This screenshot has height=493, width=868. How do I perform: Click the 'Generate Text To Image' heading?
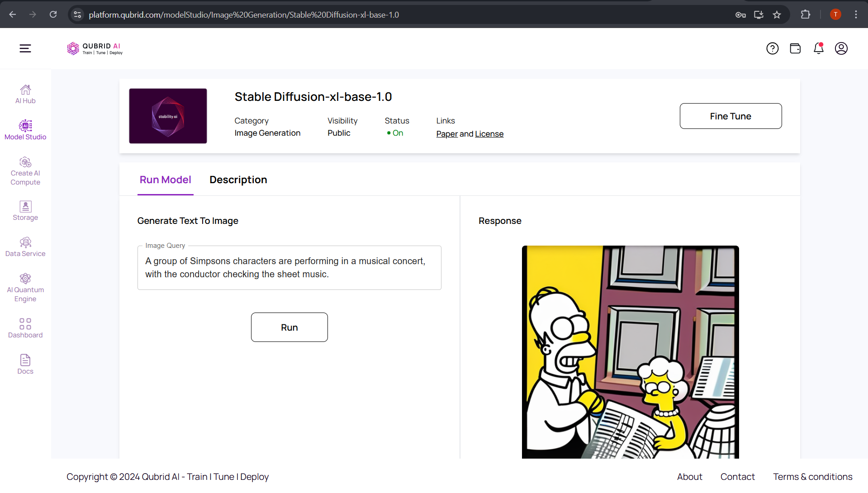click(188, 221)
